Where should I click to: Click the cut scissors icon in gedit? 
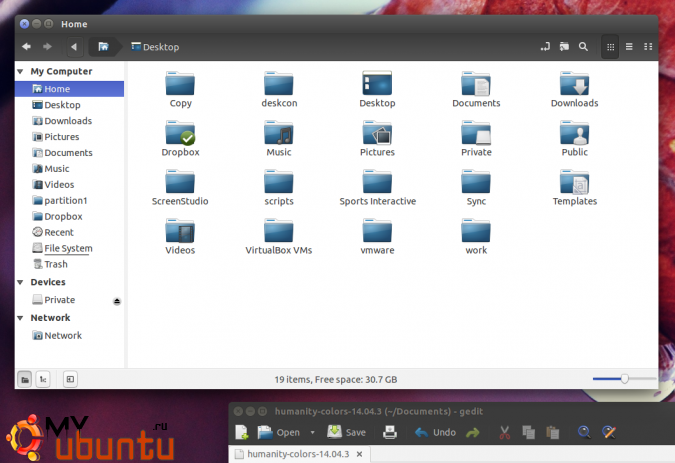504,433
